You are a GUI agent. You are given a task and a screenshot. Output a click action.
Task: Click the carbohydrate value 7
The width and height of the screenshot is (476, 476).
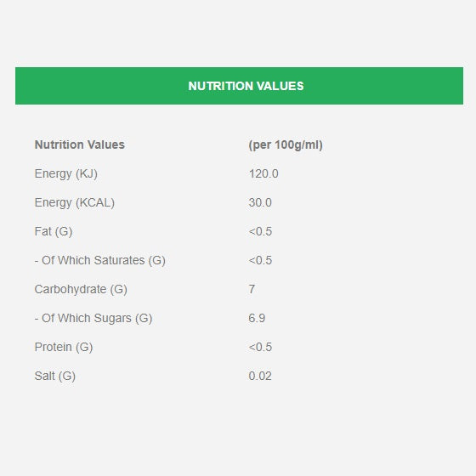point(252,289)
